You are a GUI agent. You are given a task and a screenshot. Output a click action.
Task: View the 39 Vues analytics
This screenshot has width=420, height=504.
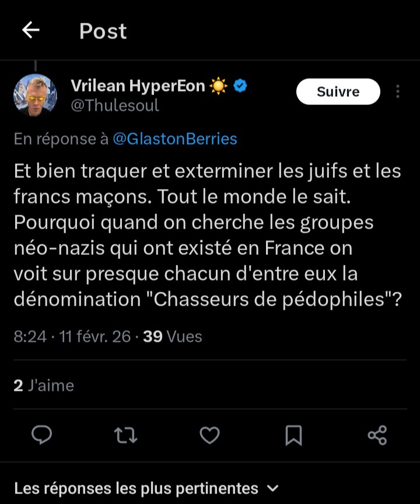[173, 337]
